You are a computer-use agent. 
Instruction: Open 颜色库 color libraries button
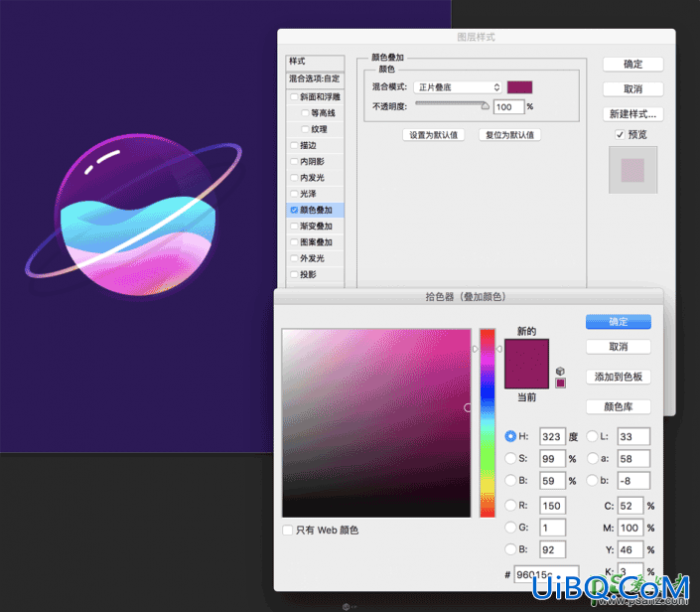[619, 407]
